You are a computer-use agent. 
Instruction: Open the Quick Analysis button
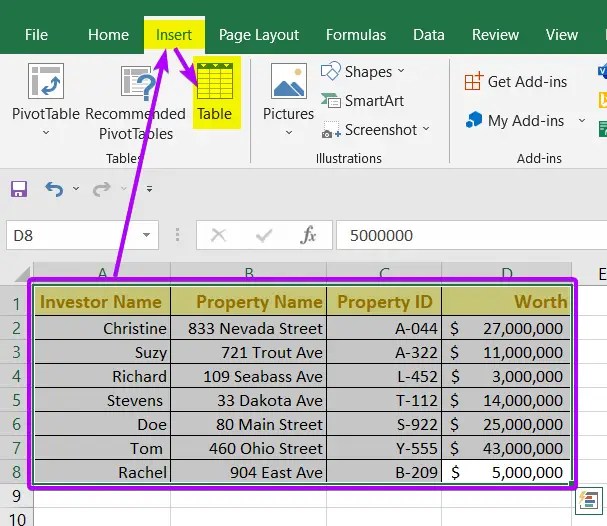[589, 502]
